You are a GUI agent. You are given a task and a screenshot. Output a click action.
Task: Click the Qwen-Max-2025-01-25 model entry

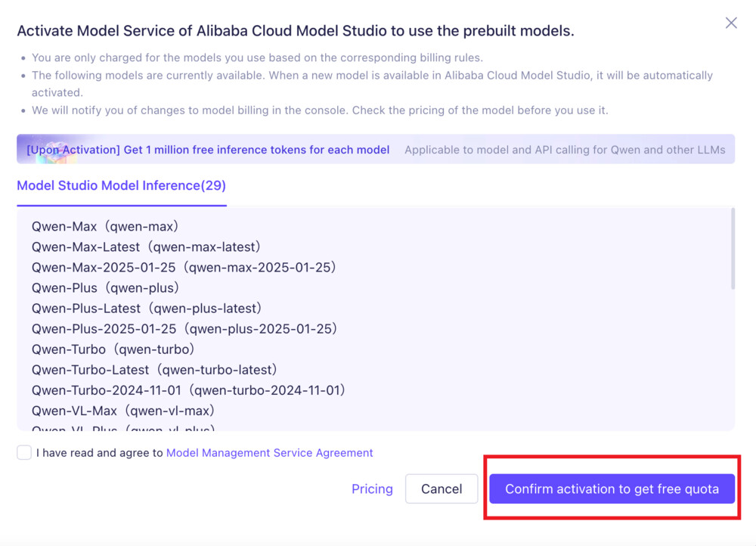point(184,267)
